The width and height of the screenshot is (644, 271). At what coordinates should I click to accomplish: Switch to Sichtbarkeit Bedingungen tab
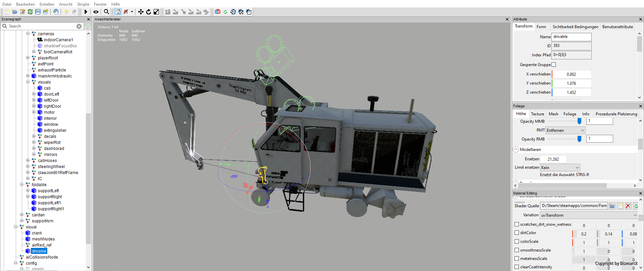575,27
